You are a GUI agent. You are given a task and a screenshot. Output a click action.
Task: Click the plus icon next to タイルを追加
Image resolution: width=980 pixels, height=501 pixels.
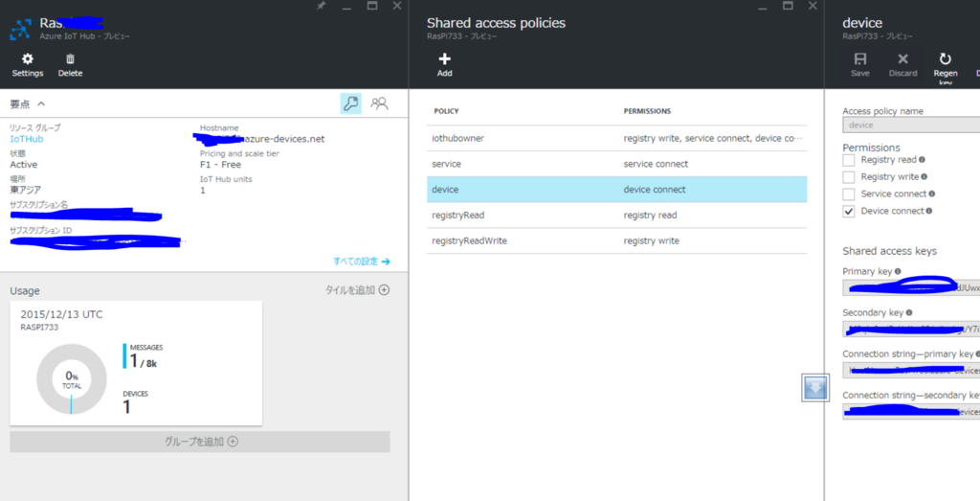[384, 289]
